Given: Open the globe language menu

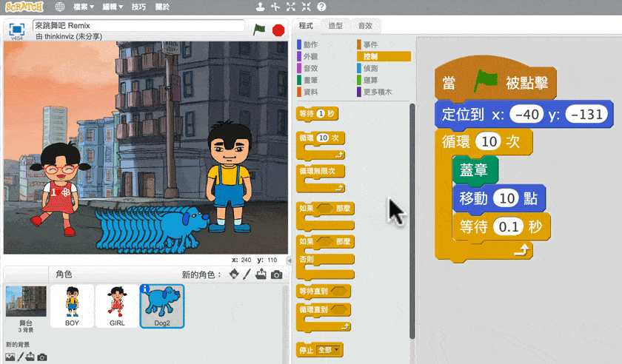Looking at the screenshot, I should 59,7.
